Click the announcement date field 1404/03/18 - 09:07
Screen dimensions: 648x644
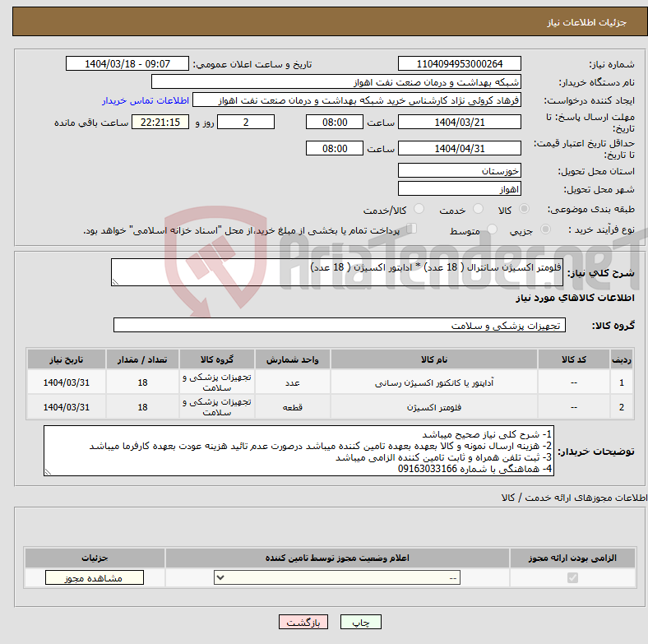(x=127, y=63)
